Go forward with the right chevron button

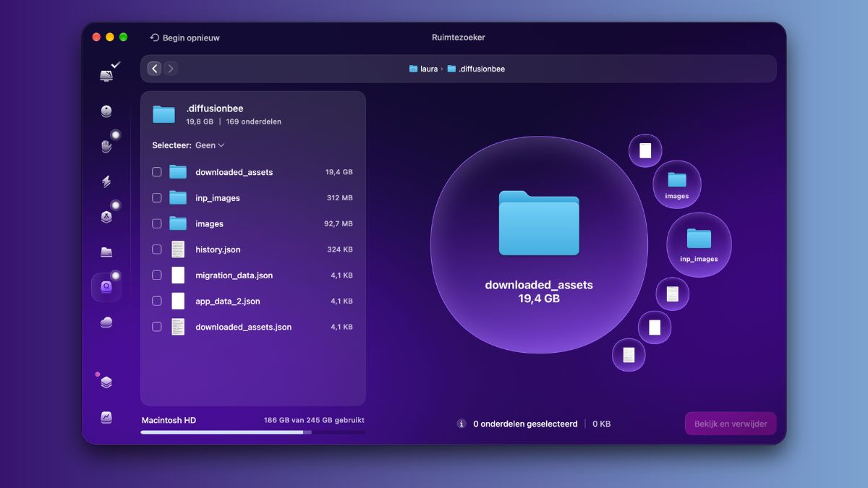click(x=171, y=69)
